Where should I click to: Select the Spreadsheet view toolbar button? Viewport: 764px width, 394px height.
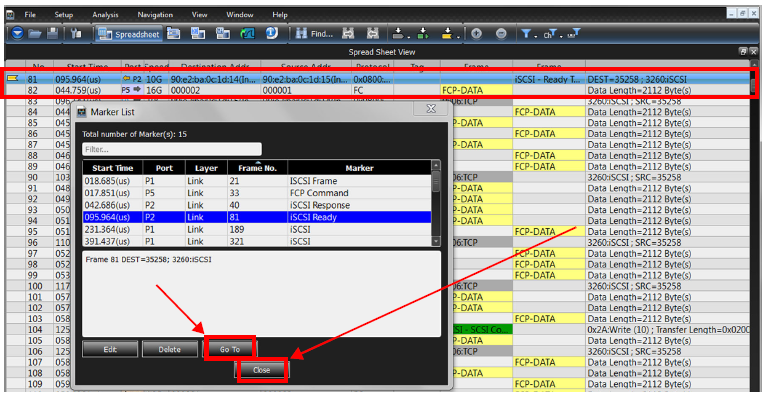coord(129,34)
